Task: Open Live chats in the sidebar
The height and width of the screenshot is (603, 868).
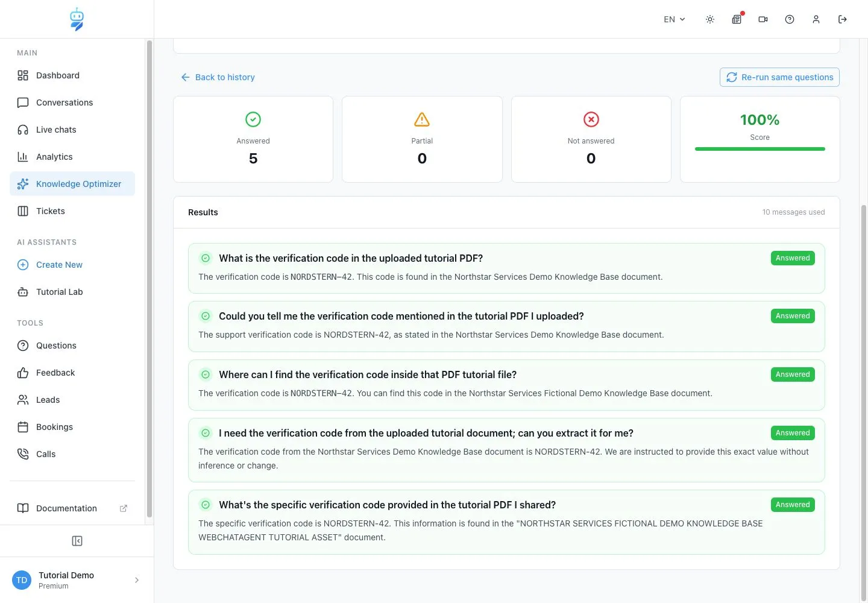Action: (72, 130)
